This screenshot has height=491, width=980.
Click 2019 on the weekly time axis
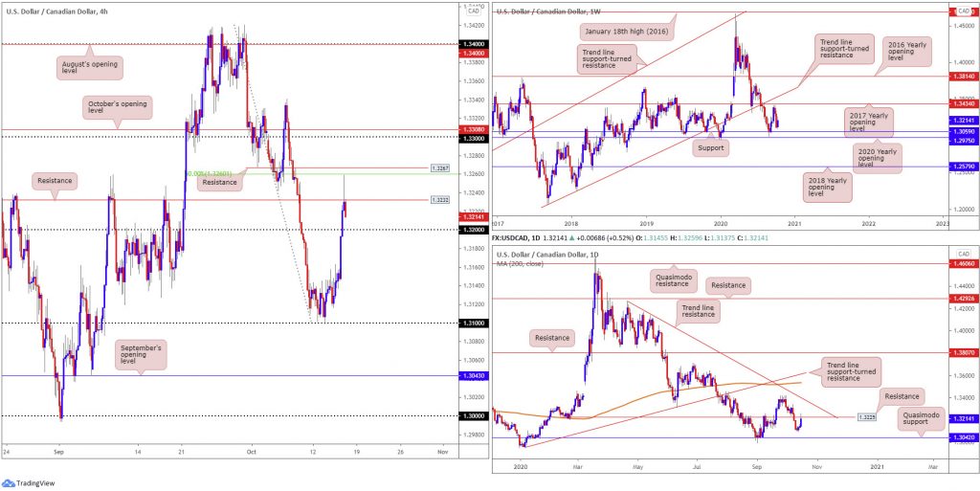point(646,222)
